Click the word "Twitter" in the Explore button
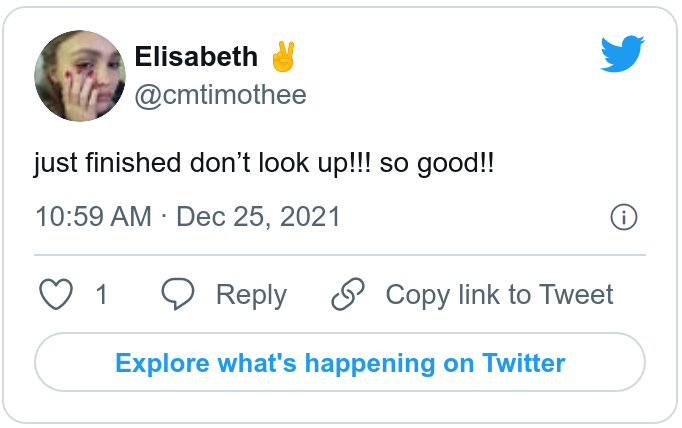The image size is (682, 428). point(524,362)
